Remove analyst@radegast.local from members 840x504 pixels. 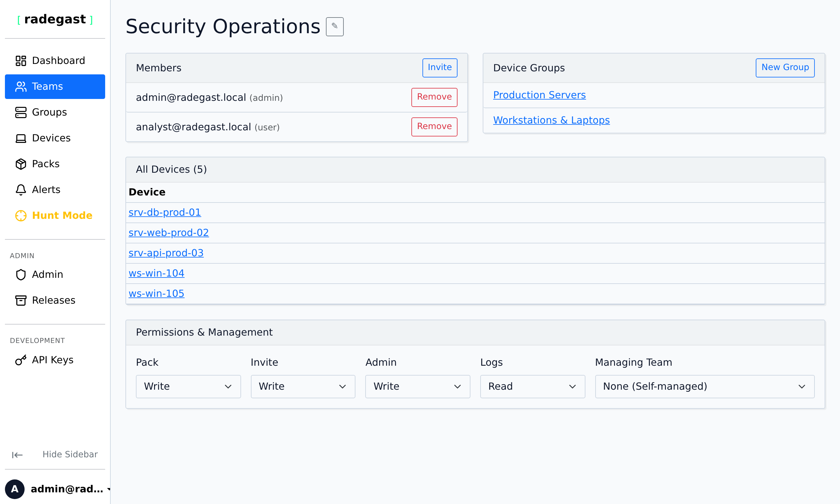[x=434, y=127]
